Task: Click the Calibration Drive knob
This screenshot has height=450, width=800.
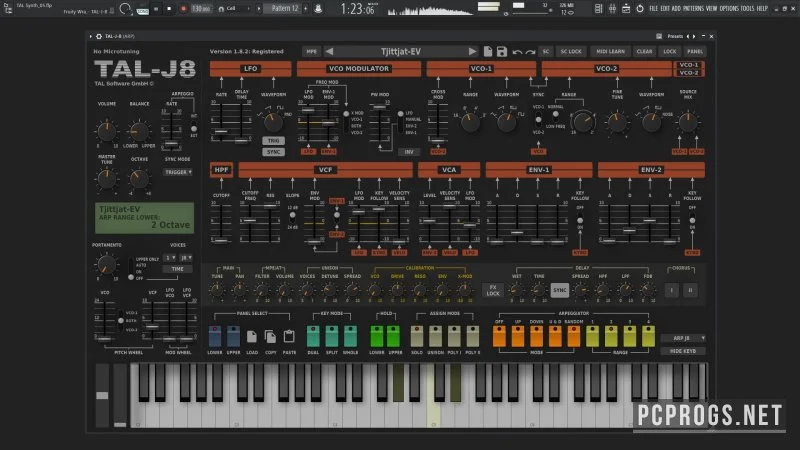Action: (397, 290)
